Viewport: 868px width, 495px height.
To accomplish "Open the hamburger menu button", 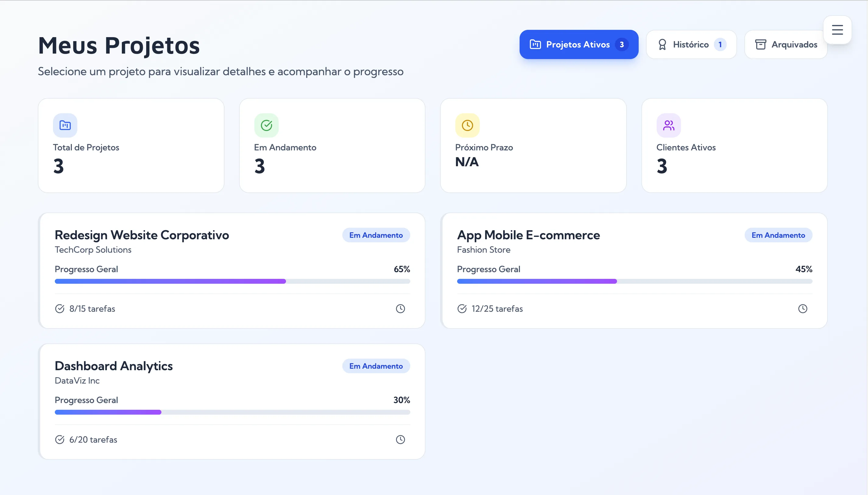I will tap(837, 30).
